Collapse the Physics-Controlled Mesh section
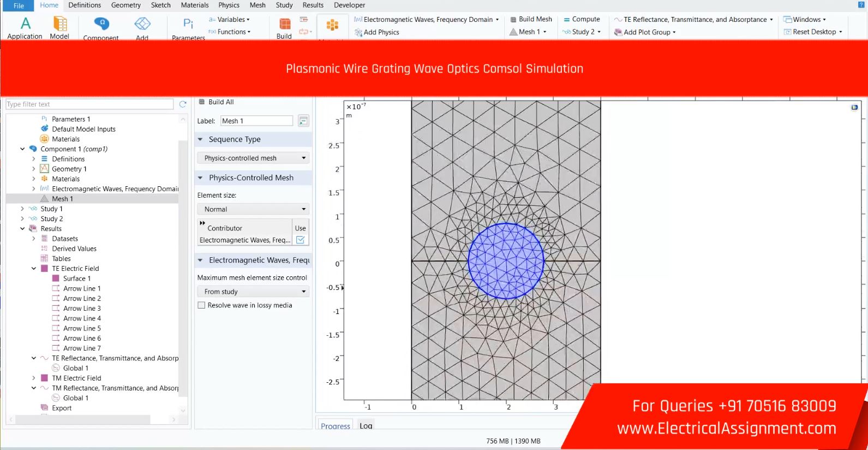This screenshot has height=450, width=868. tap(200, 178)
